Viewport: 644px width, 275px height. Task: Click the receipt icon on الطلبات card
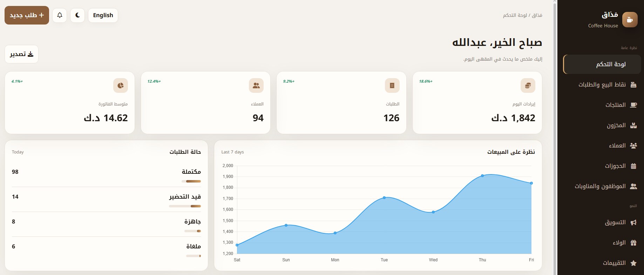click(x=392, y=85)
